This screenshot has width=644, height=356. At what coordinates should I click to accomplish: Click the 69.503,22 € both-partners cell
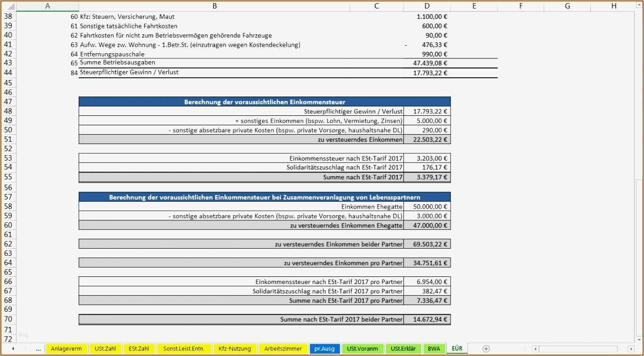427,244
